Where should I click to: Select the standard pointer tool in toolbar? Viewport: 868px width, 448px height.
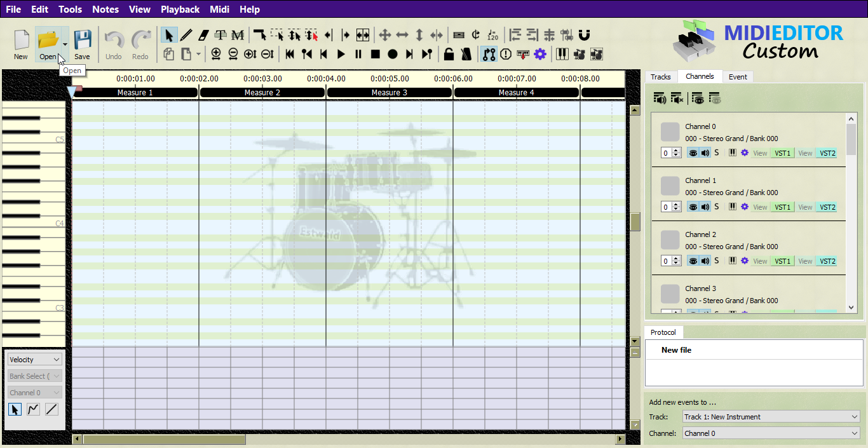tap(169, 35)
